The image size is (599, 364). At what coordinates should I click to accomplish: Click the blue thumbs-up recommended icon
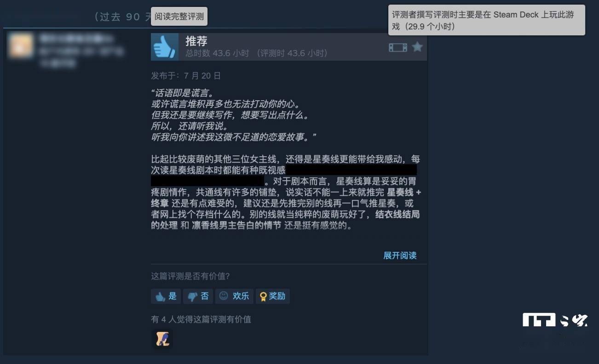click(165, 47)
